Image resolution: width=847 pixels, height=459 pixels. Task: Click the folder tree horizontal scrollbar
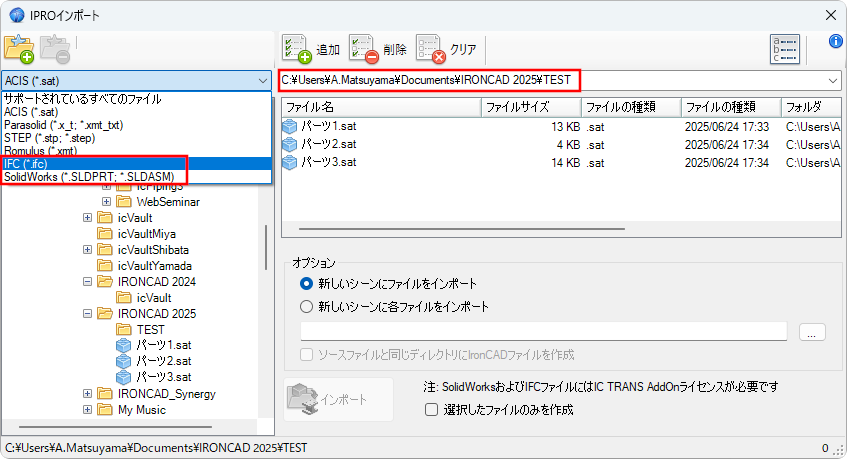[116, 427]
